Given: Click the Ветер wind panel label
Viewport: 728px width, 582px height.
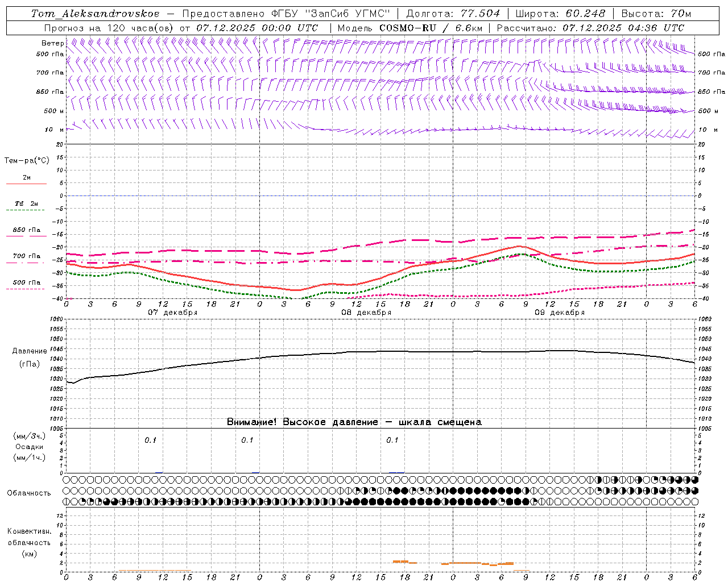Looking at the screenshot, I should tap(52, 43).
